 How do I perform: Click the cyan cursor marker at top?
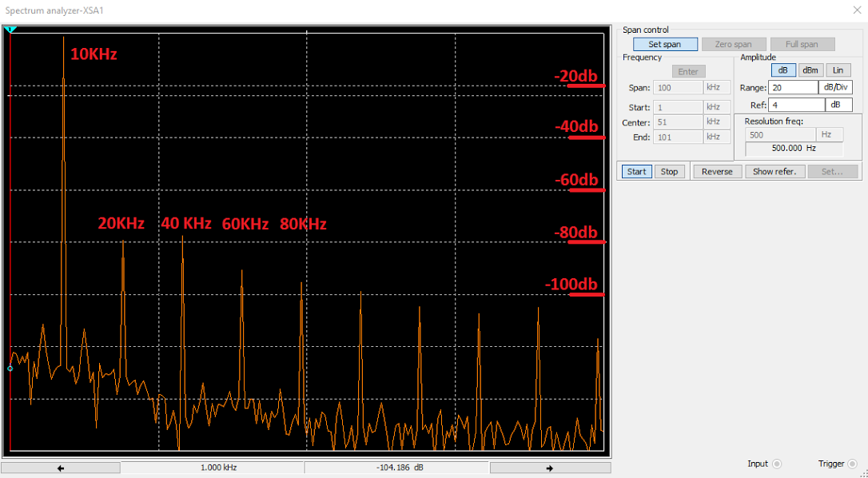[10, 30]
